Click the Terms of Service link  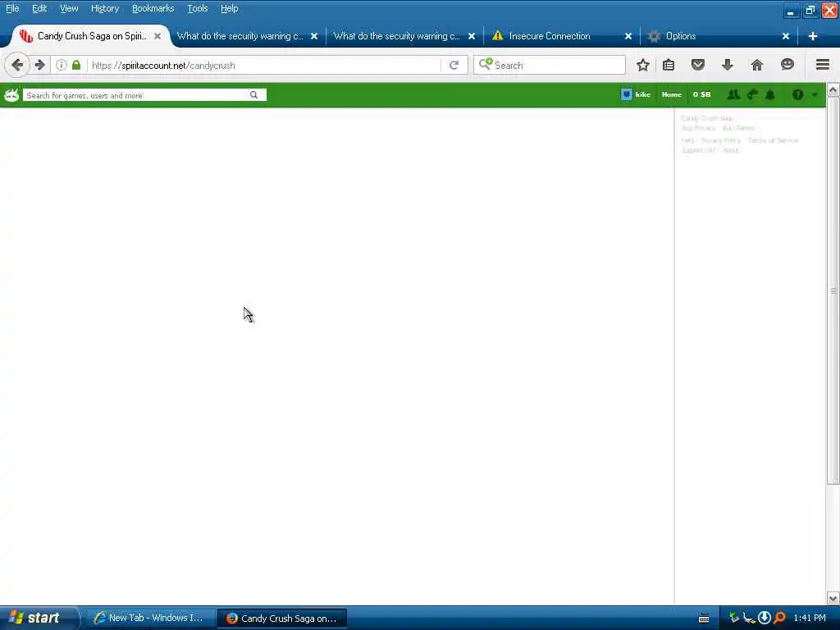click(773, 140)
